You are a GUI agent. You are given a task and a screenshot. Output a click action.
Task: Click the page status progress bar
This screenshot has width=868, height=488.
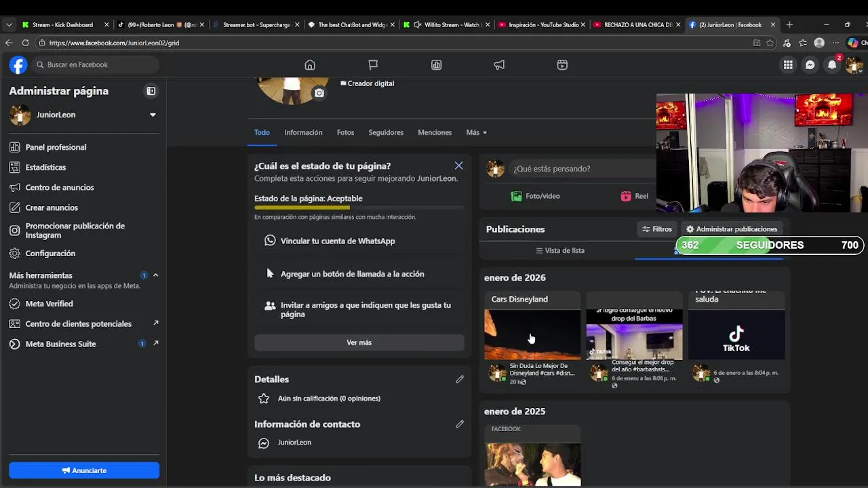(359, 207)
